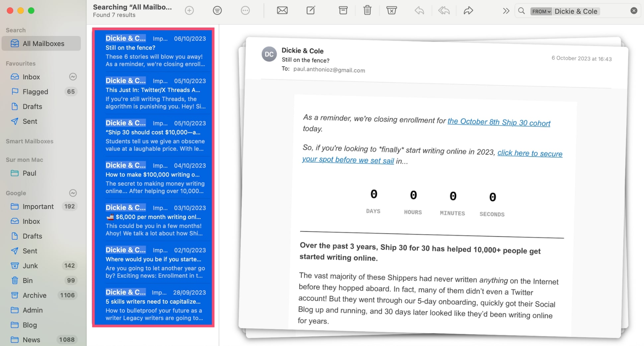Reply to the selected message

point(419,11)
